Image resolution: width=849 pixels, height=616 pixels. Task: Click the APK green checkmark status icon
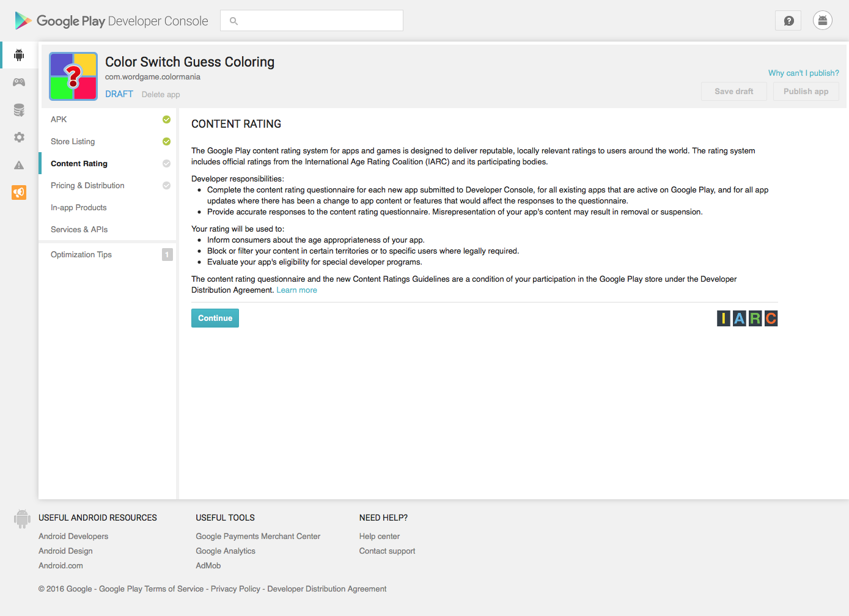coord(166,120)
